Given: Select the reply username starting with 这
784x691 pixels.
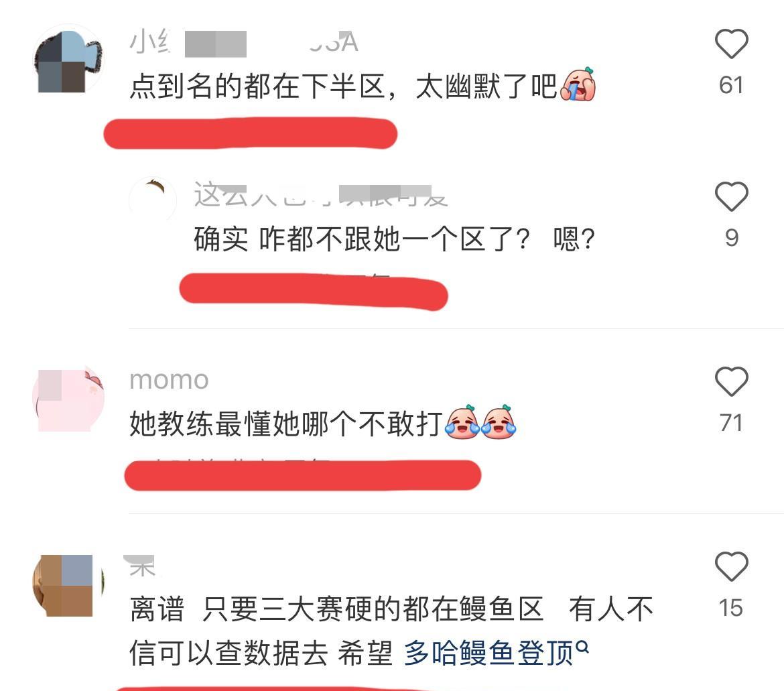Looking at the screenshot, I should [320, 195].
